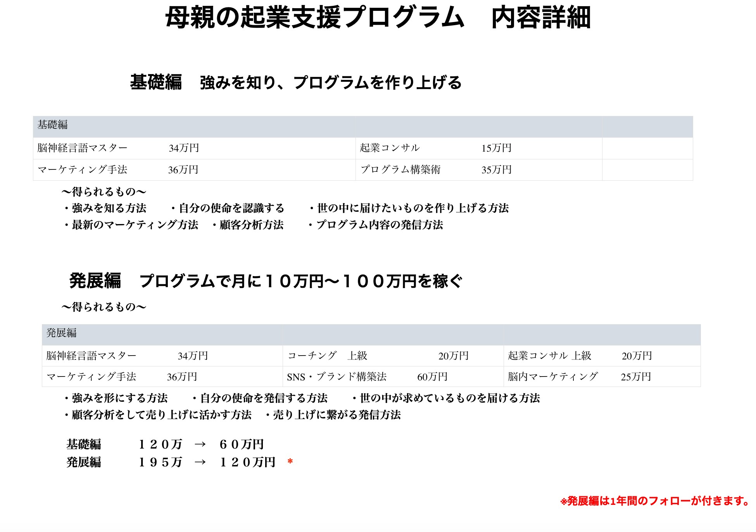Click the bullet 強みを知る方法
The width and height of the screenshot is (756, 532).
pos(105,208)
